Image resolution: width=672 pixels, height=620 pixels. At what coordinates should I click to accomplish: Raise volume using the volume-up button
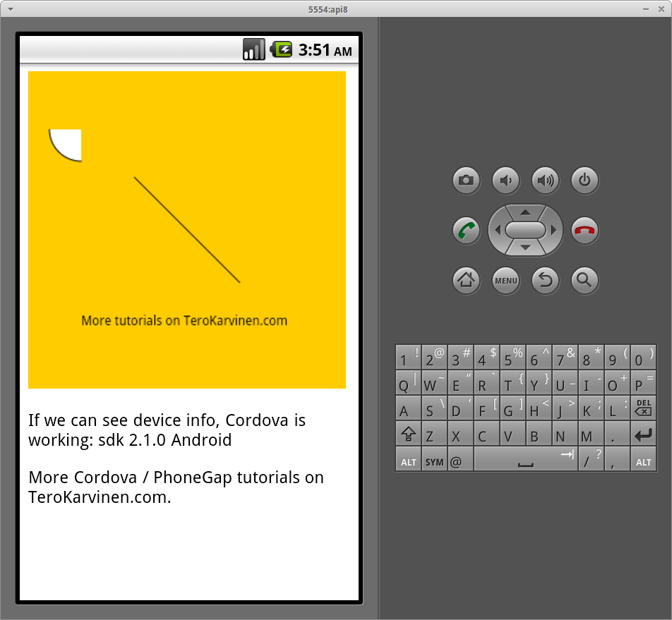(545, 181)
